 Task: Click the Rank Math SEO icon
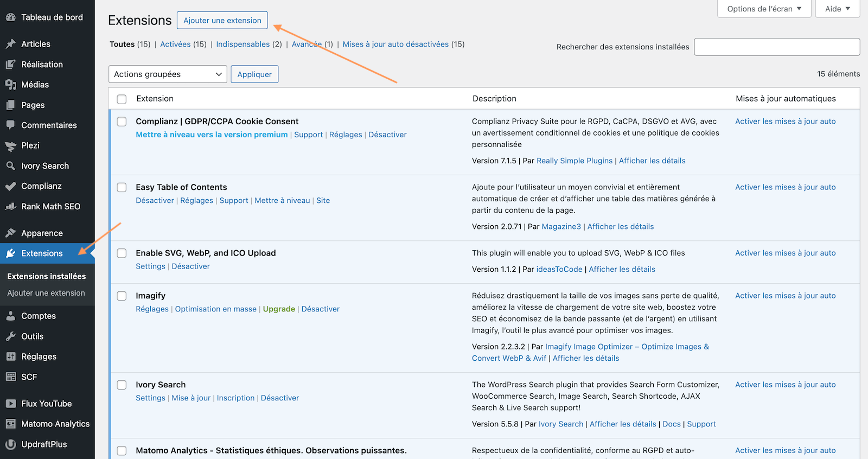tap(11, 207)
